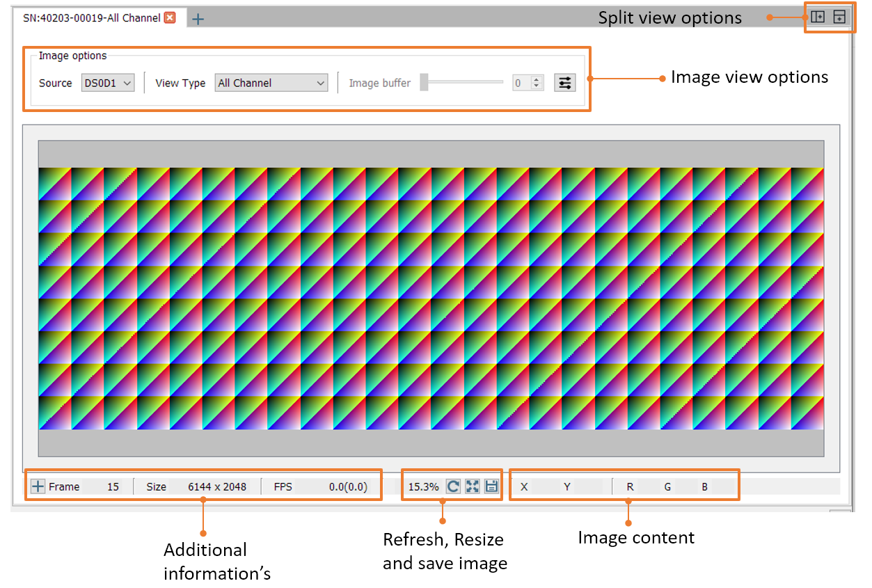Close the SN:40203-00019-All Channel tab

[169, 18]
